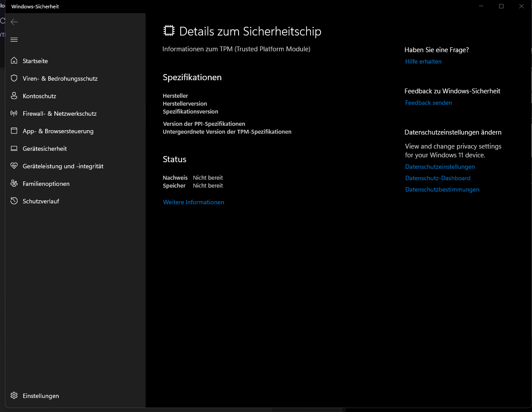Screen dimensions: 532x412
Task: Open the Datenschutzbestimmungen link
Action: tap(442, 190)
